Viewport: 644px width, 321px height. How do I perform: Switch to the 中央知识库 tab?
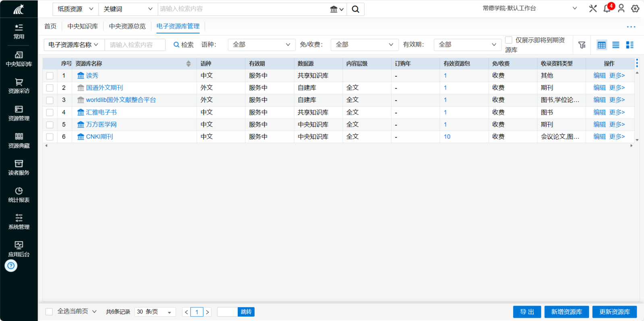[x=83, y=26]
